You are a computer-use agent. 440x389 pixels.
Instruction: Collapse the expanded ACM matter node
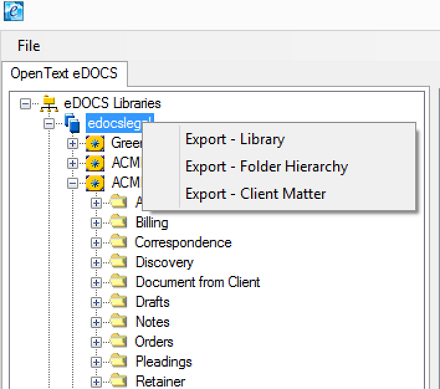72,183
